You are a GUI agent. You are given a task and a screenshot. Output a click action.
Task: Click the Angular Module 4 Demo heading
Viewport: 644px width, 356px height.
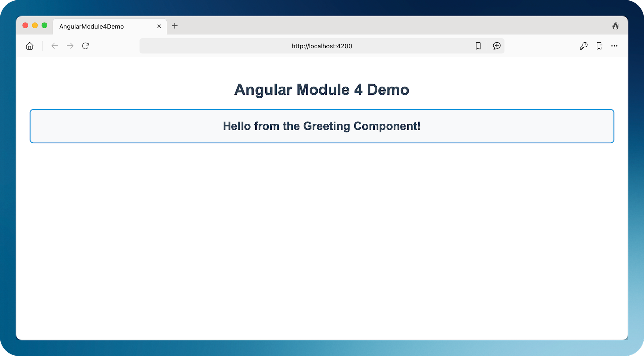pos(322,90)
